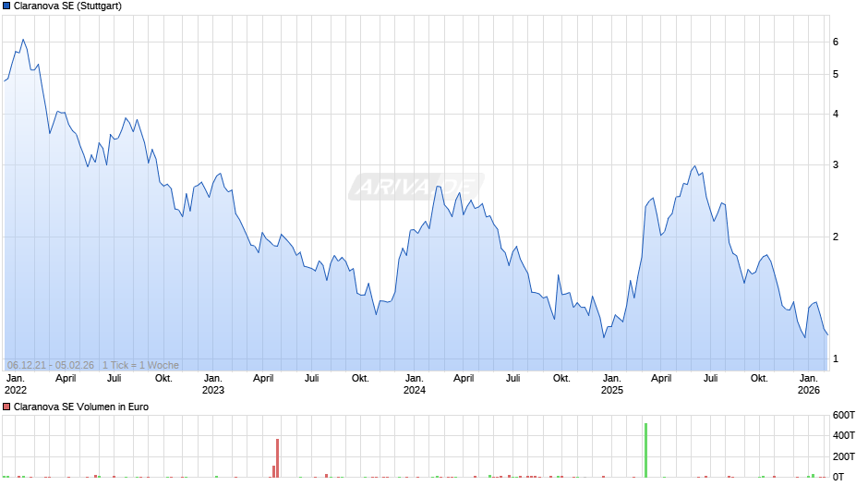Click the 'Jan. 2023' x-axis label
The image size is (868, 486).
[x=213, y=384]
